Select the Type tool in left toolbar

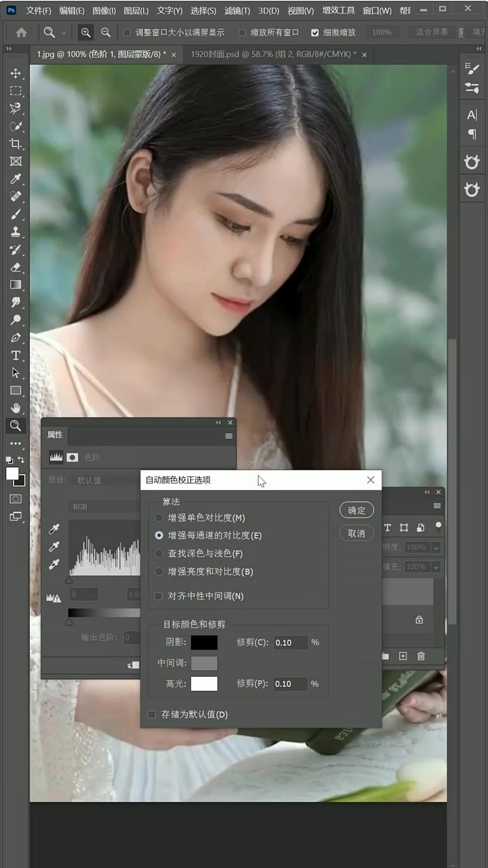16,355
